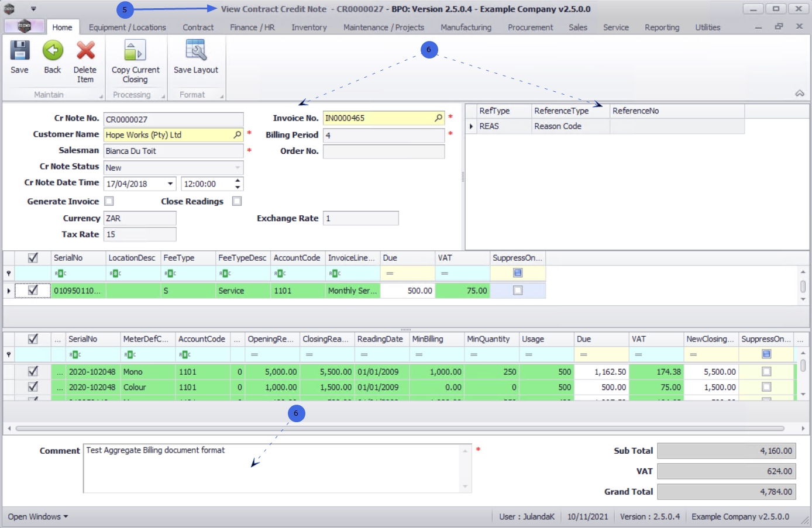812x528 pixels.
Task: Tick the Generate Invoice checkbox
Action: (x=109, y=201)
